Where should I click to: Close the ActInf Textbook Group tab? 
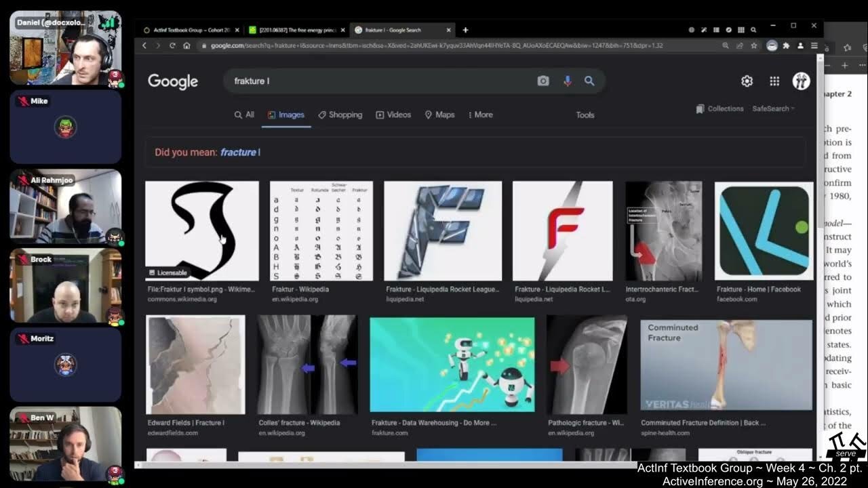point(237,30)
